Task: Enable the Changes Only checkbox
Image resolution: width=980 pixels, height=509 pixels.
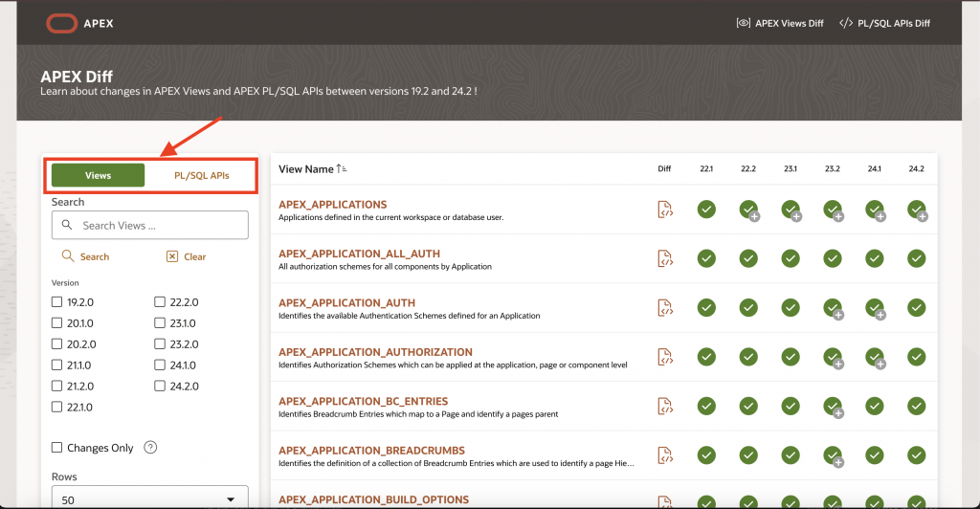Action: tap(56, 448)
